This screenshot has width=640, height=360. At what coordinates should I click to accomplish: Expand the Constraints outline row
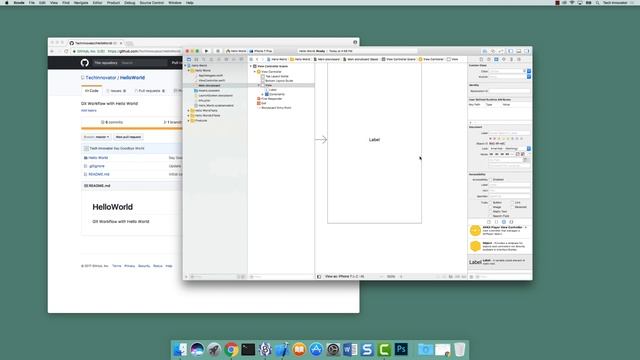[x=262, y=94]
